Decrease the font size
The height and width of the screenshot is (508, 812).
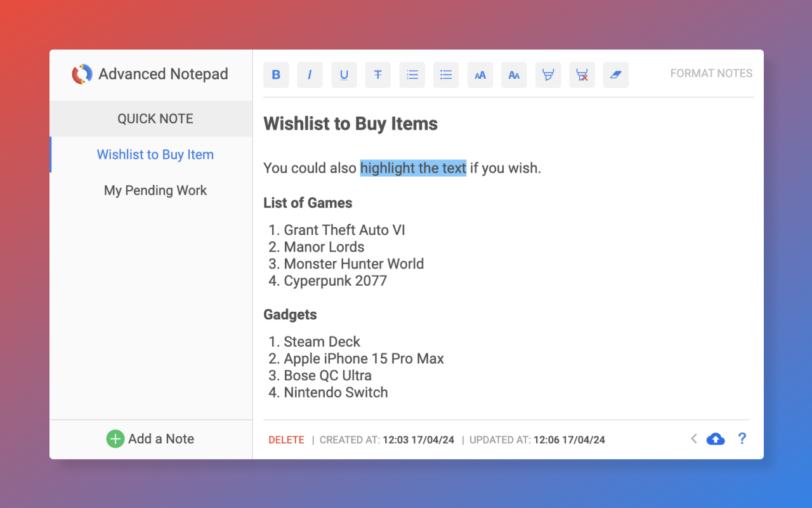514,75
